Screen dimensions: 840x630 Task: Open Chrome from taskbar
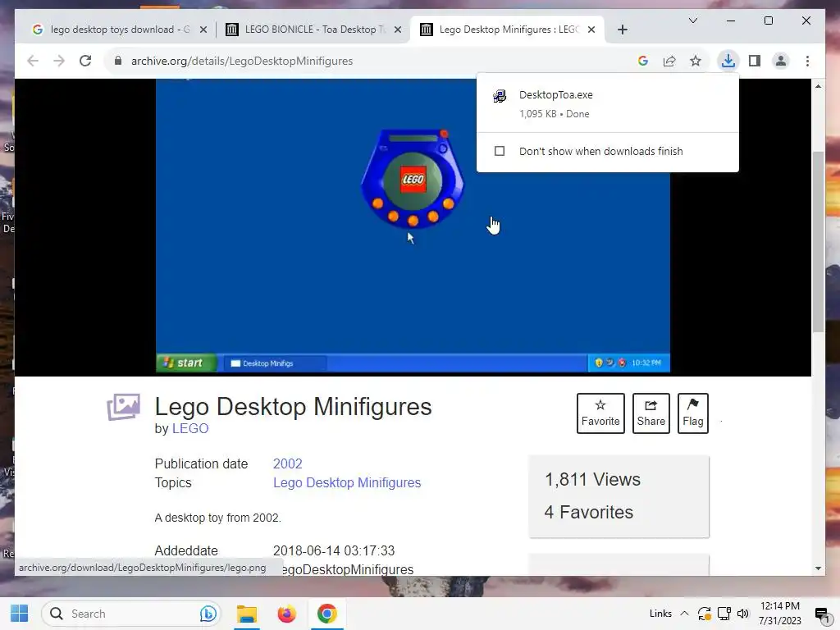[x=326, y=614]
